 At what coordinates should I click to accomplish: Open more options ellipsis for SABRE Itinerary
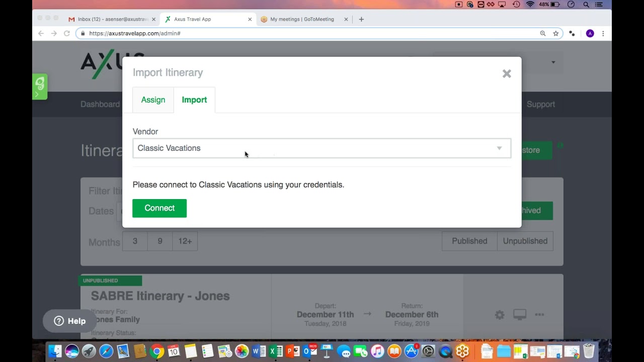click(x=539, y=315)
